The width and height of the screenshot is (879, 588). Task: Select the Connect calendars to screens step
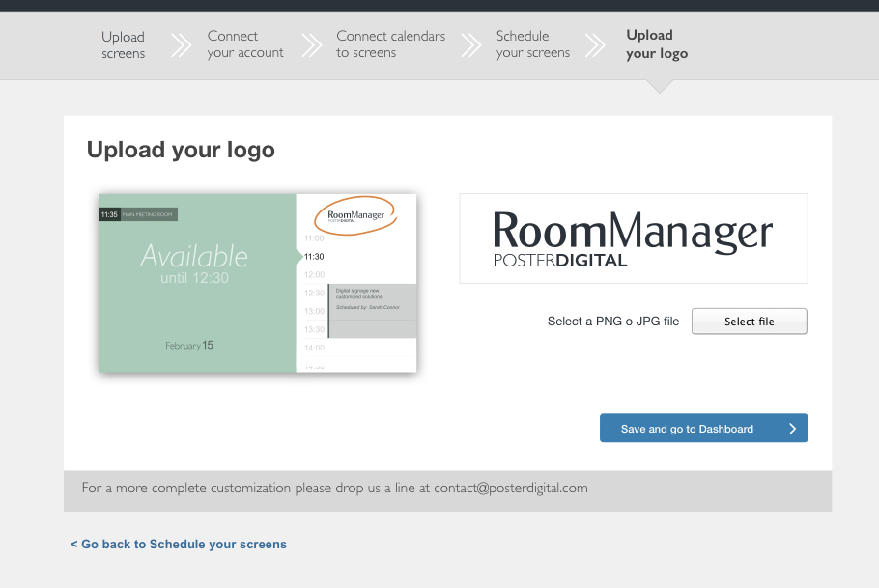pyautogui.click(x=391, y=44)
